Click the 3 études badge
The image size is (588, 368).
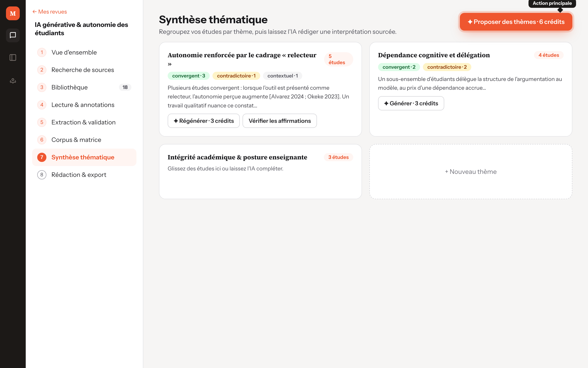coord(339,157)
